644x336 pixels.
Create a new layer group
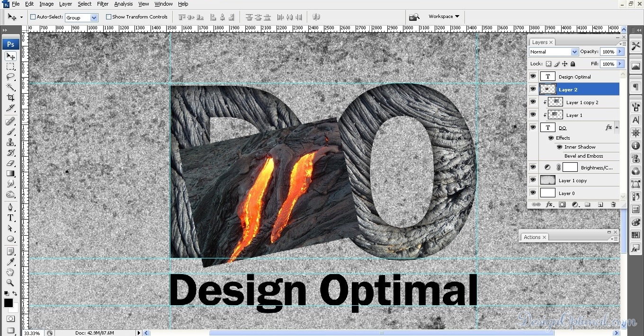click(588, 204)
